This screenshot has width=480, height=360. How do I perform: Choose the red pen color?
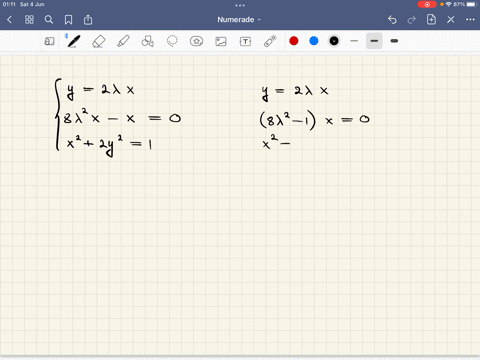[294, 41]
